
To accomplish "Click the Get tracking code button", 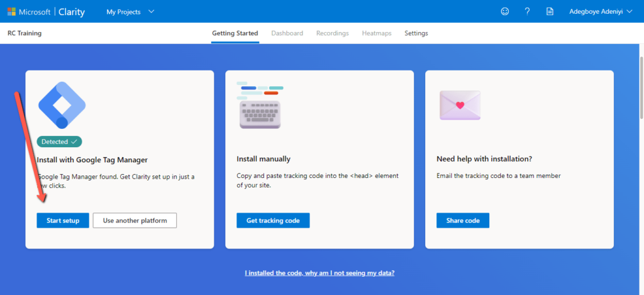I will click(273, 220).
